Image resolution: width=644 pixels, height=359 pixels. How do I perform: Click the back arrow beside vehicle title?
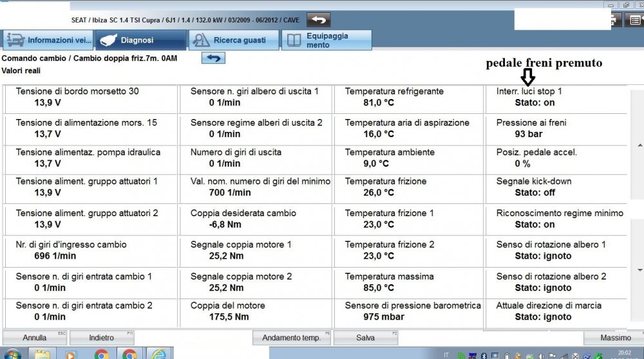pyautogui.click(x=318, y=20)
